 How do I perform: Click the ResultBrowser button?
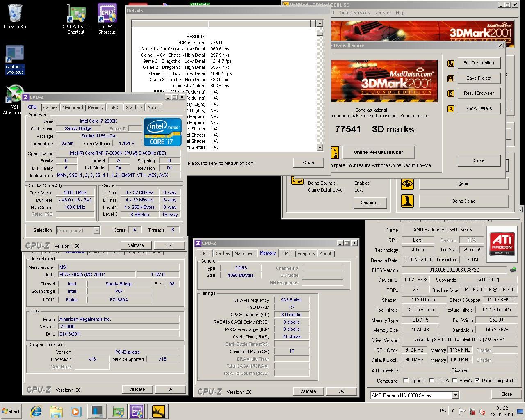click(x=479, y=93)
